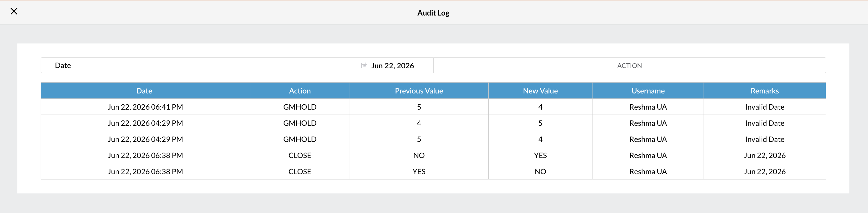Click the Previous Value column header

(419, 91)
